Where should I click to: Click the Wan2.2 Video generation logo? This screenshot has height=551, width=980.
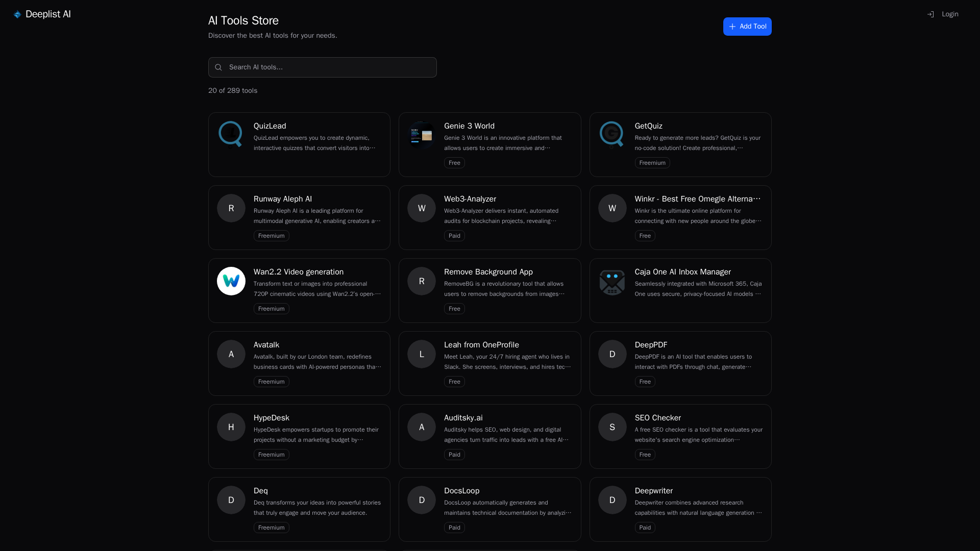231,281
